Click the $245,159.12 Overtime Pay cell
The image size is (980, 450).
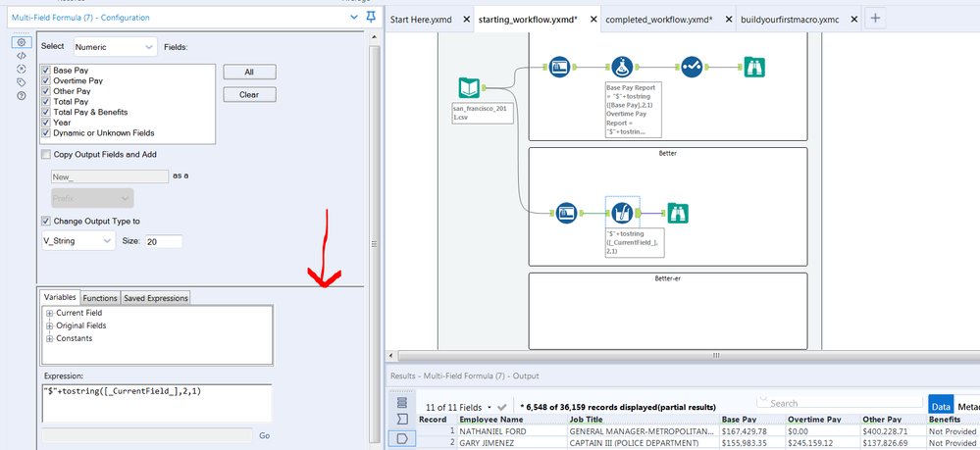click(821, 442)
